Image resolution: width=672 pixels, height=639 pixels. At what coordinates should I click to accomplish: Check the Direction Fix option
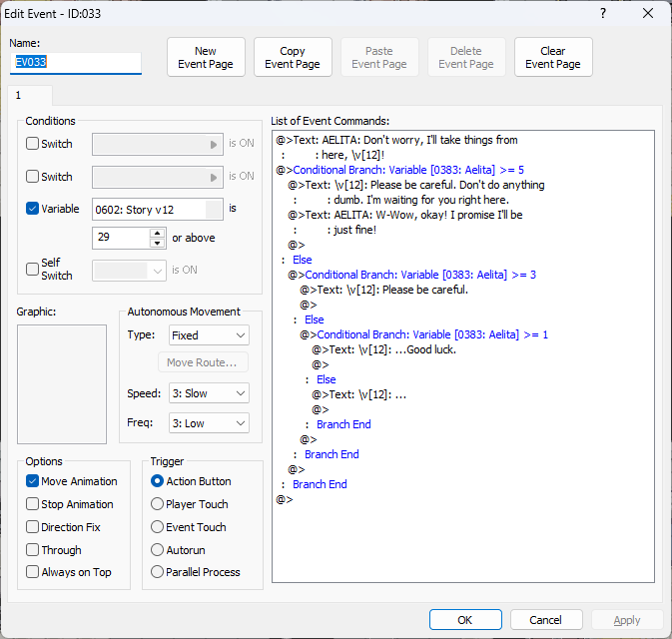33,527
